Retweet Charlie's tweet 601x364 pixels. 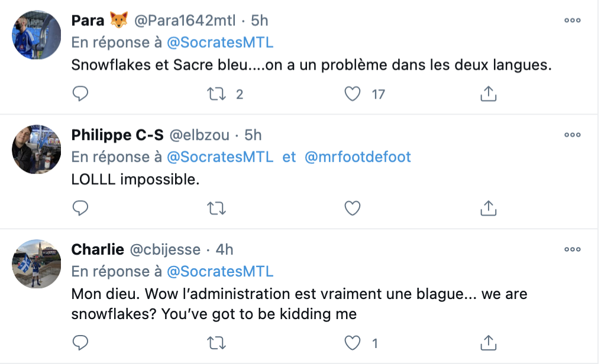point(216,343)
